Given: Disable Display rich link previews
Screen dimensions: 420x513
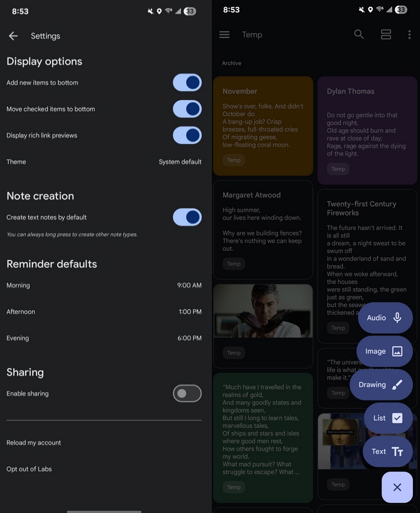Looking at the screenshot, I should tap(187, 135).
